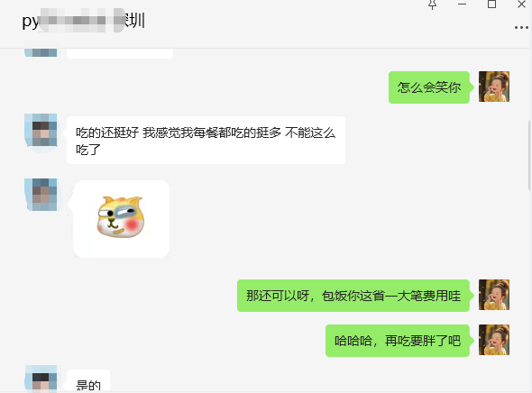Open the three-dot chat info menu
Screen dimensions: 532x393
point(521,27)
